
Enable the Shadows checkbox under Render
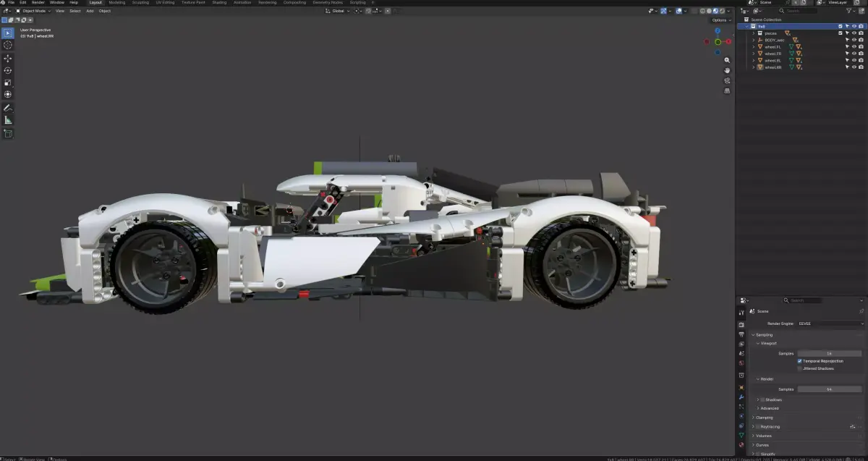[762, 399]
